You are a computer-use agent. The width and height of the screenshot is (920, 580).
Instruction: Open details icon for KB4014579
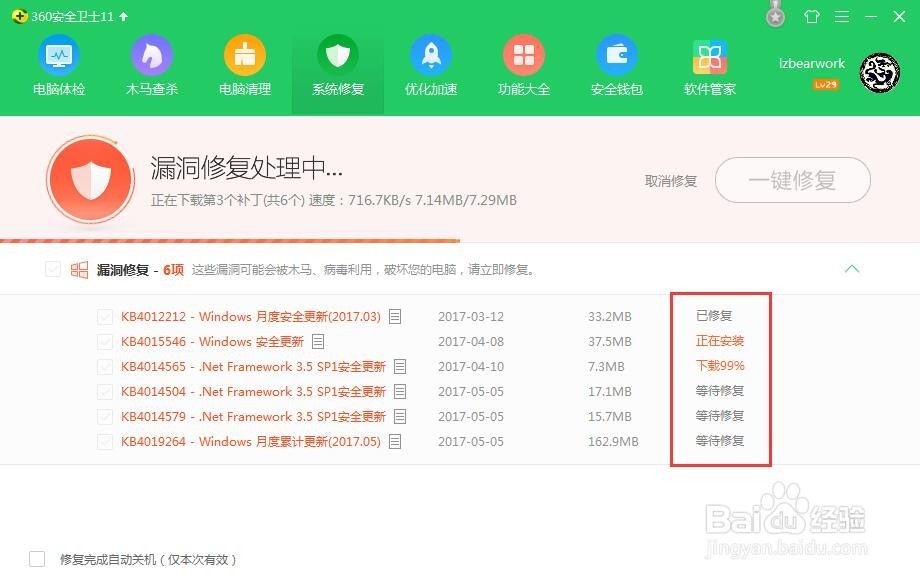pos(400,416)
